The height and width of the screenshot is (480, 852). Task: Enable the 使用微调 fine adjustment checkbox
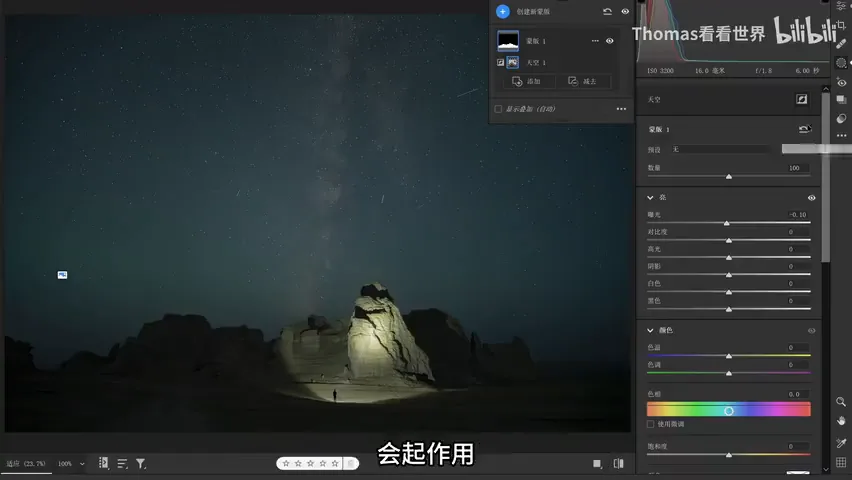pos(650,424)
